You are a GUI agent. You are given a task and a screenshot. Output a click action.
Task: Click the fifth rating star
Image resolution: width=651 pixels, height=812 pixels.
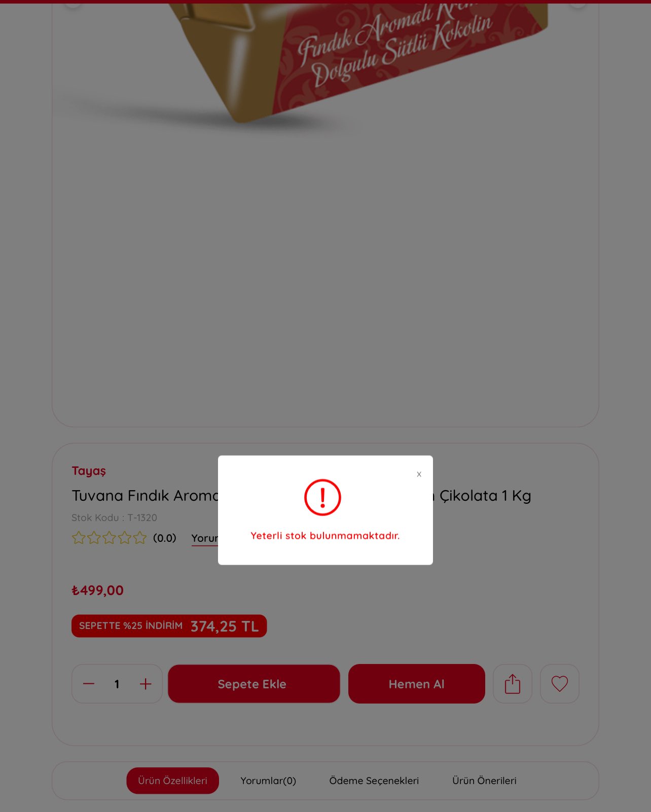140,538
